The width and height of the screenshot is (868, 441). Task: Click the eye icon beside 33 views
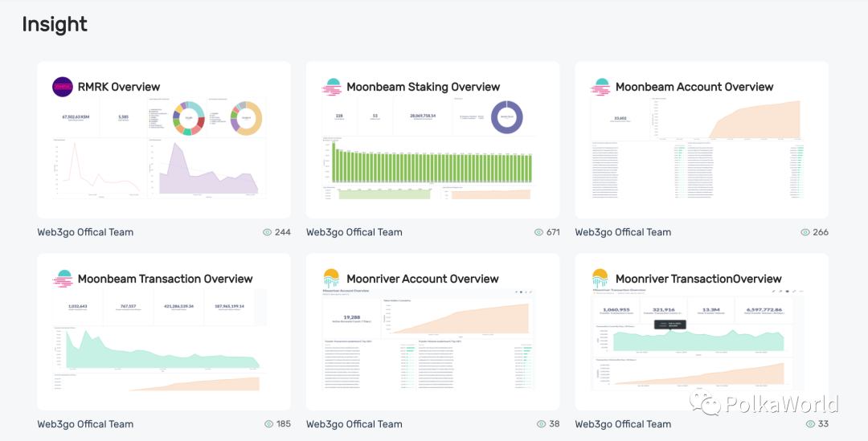pos(810,424)
